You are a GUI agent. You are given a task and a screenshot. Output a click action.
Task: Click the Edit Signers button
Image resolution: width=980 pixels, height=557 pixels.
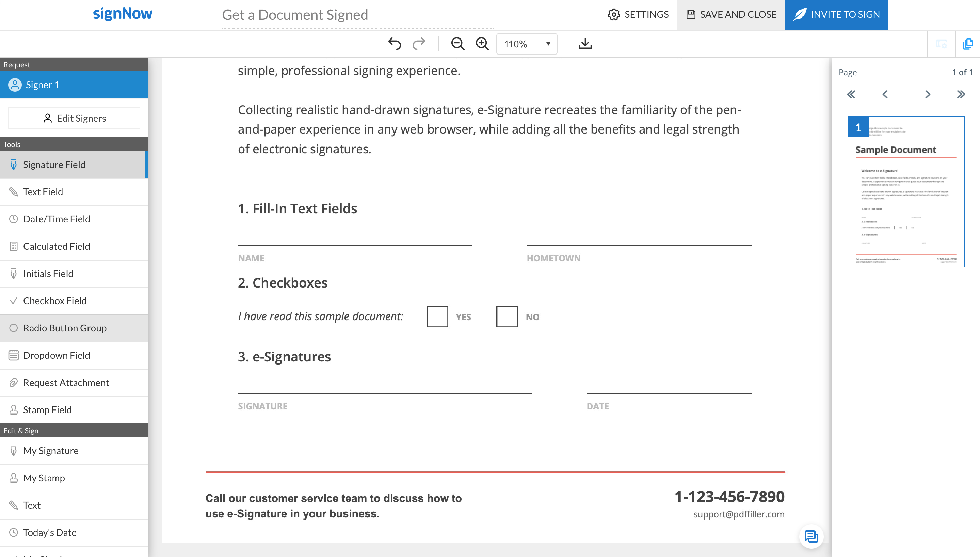click(x=74, y=118)
